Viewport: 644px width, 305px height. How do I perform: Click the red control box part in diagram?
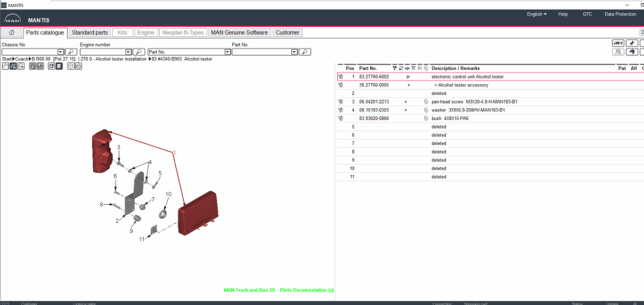coord(198,214)
